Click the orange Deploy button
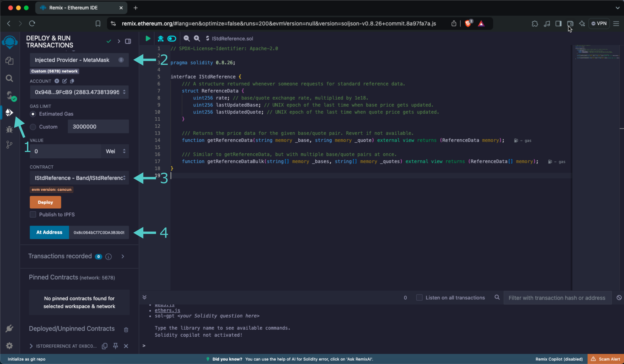624x364 pixels. coord(45,202)
